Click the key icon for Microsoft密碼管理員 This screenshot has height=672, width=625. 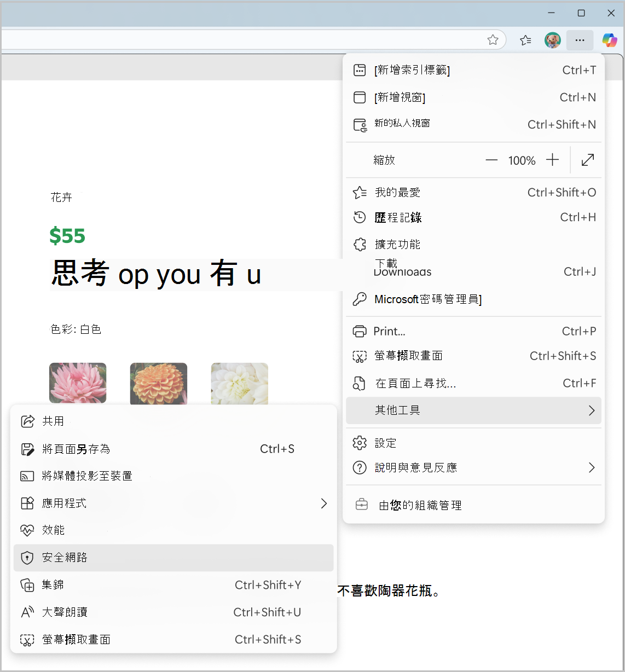click(360, 299)
